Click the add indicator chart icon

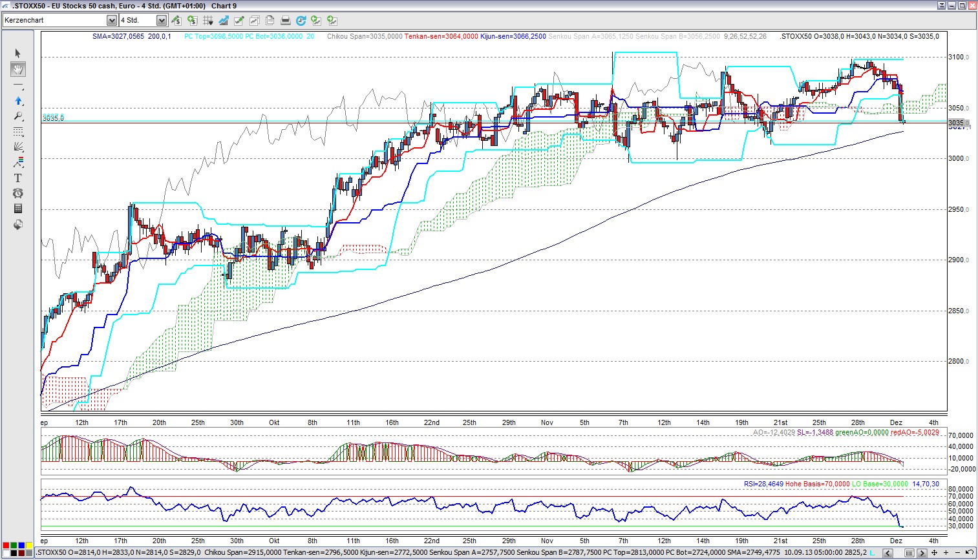click(224, 21)
